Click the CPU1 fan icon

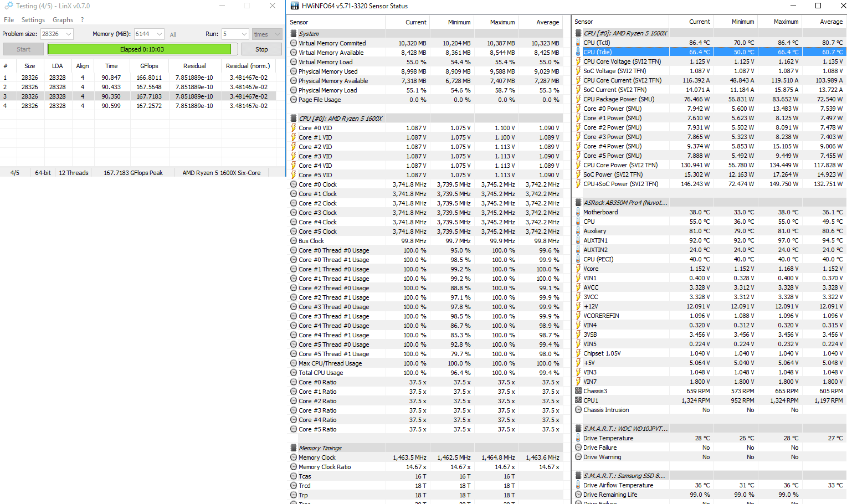(x=578, y=400)
